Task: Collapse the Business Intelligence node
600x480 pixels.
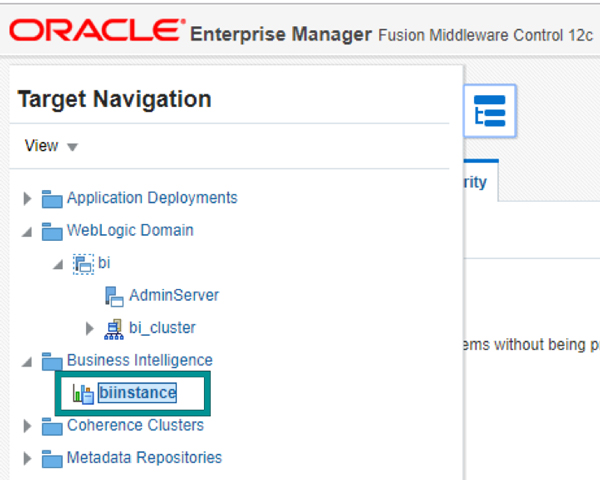Action: [27, 362]
